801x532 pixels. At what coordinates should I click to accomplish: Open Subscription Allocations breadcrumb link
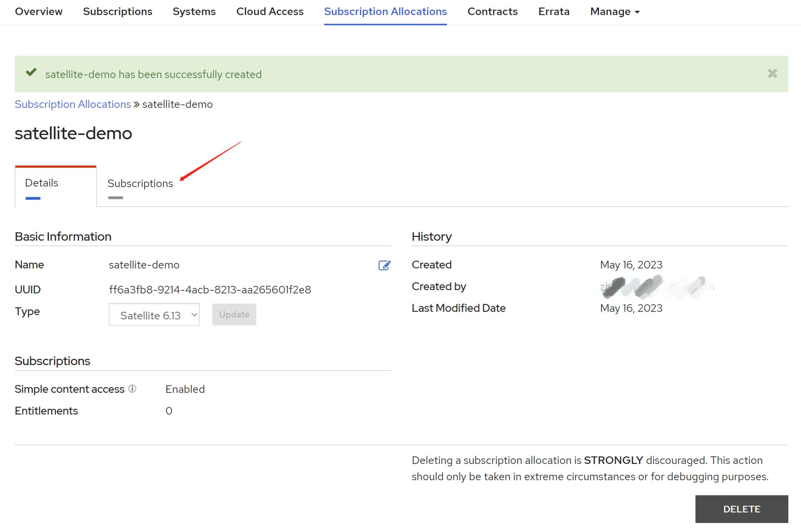tap(73, 104)
